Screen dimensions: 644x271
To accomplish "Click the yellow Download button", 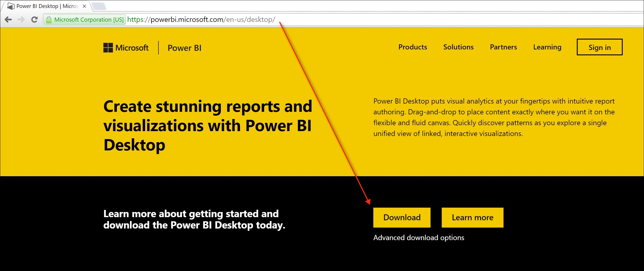I will click(402, 217).
